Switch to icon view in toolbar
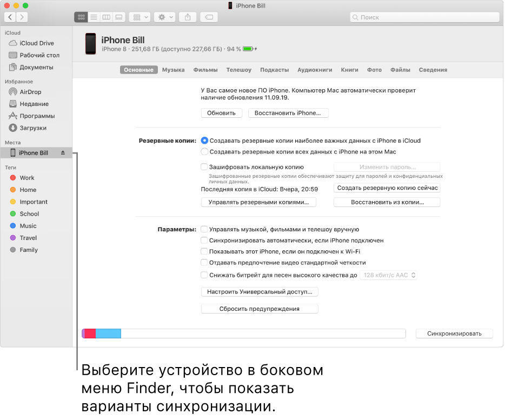 (81, 17)
